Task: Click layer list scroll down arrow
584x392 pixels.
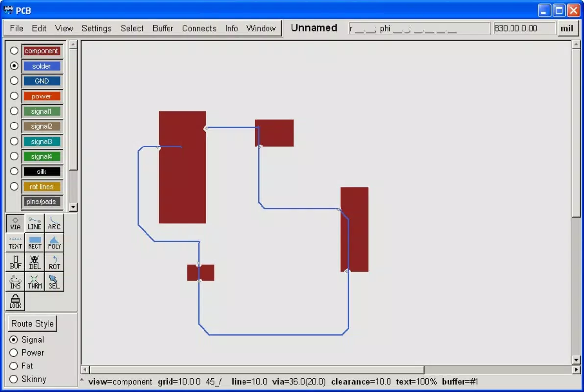Action: tap(73, 207)
